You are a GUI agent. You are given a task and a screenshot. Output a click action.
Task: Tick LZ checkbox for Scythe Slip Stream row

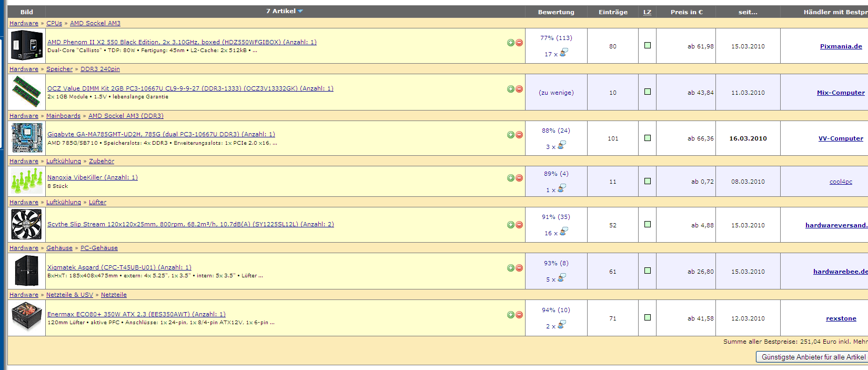click(x=648, y=224)
